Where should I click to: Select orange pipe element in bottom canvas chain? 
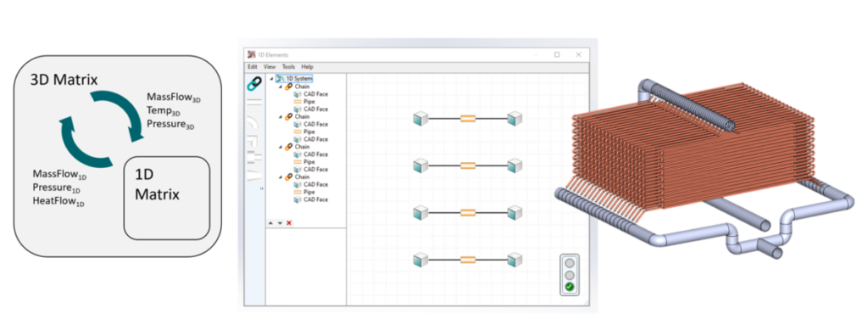468,259
